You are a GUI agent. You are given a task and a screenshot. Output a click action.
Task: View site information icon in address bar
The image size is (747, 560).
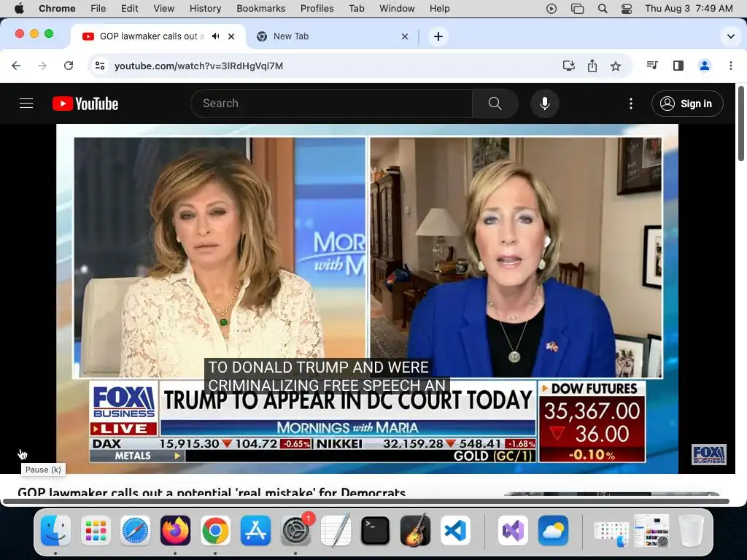(99, 66)
